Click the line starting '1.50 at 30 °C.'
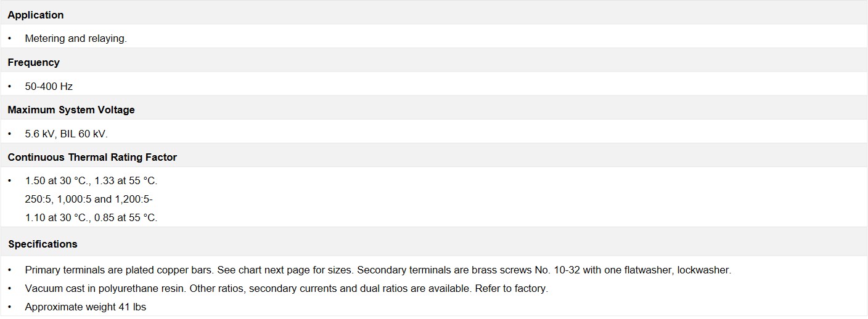 point(91,181)
